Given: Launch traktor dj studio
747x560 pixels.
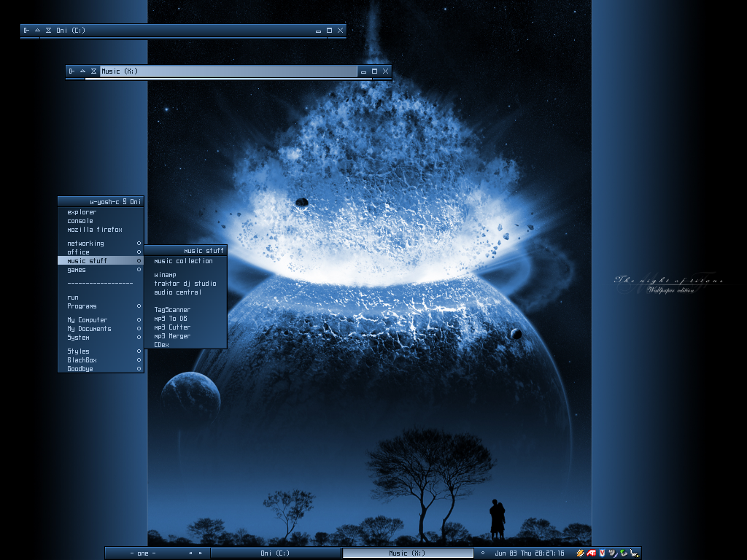Looking at the screenshot, I should [x=186, y=284].
